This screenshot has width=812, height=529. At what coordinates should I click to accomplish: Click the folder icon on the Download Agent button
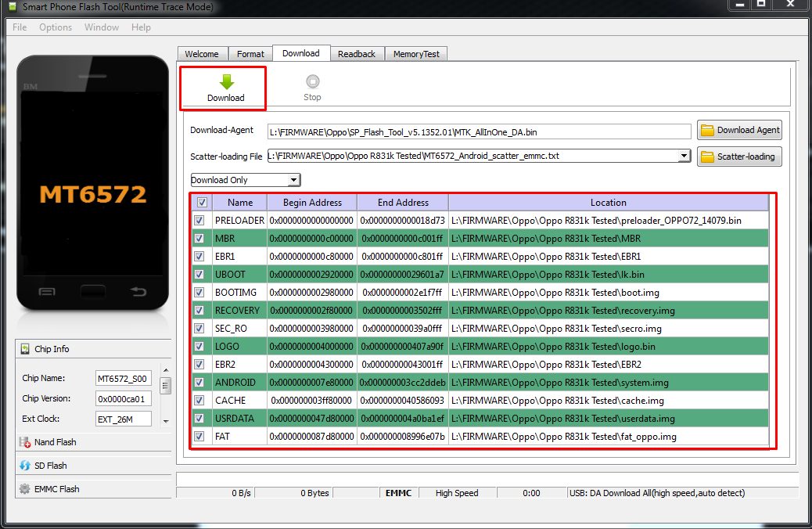[x=707, y=131]
